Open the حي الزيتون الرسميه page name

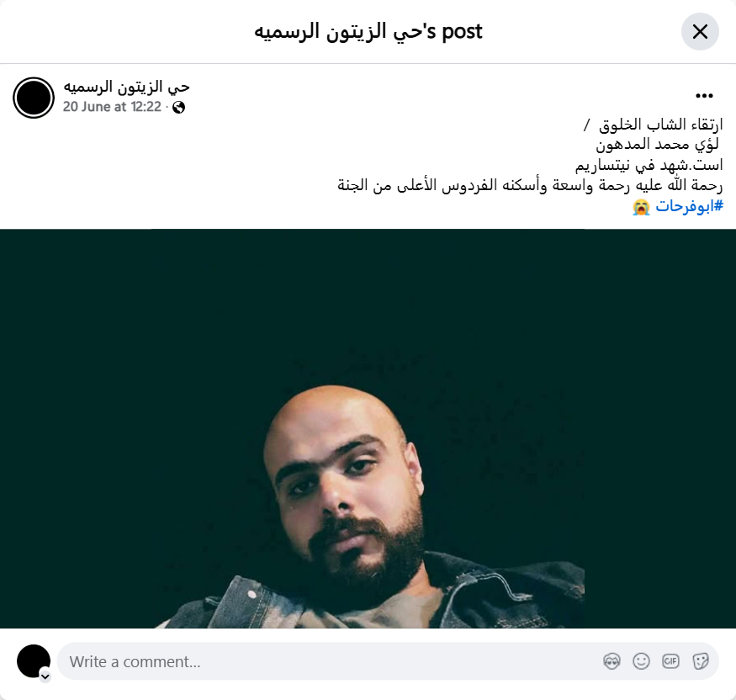(x=126, y=87)
